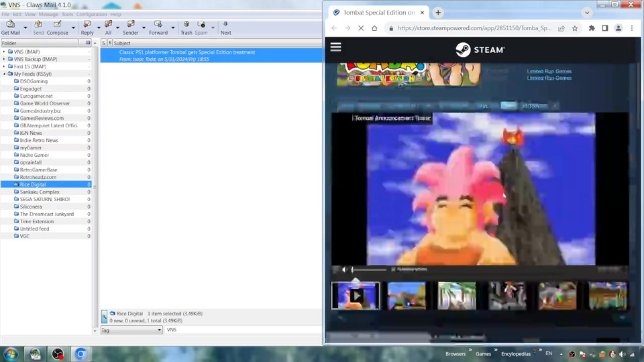Click the Forward toolbar icon
The height and width of the screenshot is (362, 644).
(158, 27)
